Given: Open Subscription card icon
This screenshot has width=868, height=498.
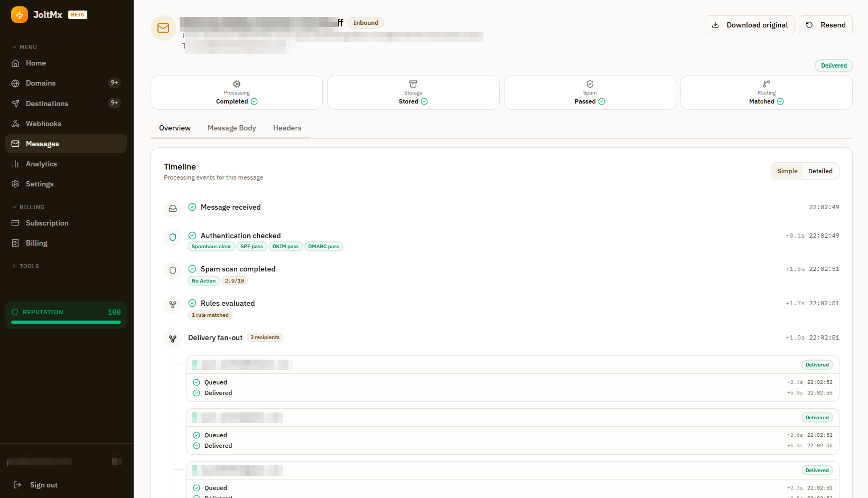Looking at the screenshot, I should pos(15,223).
